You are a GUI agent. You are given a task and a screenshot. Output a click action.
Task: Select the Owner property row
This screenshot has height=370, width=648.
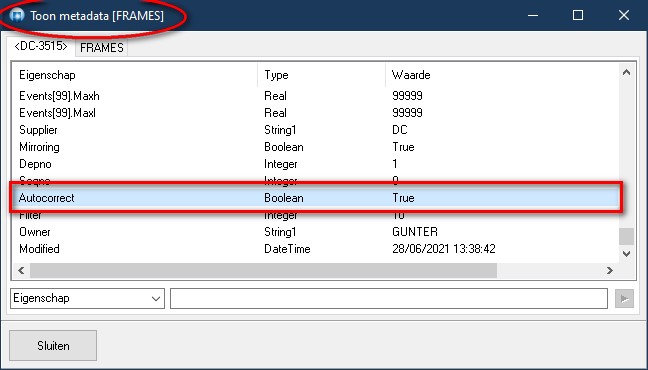pyautogui.click(x=316, y=232)
